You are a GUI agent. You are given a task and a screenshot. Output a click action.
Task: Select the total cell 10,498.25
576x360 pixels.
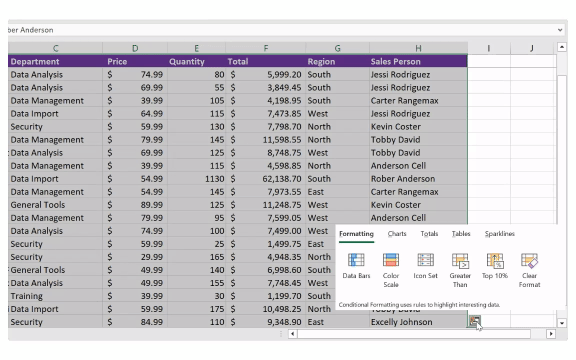tap(266, 309)
